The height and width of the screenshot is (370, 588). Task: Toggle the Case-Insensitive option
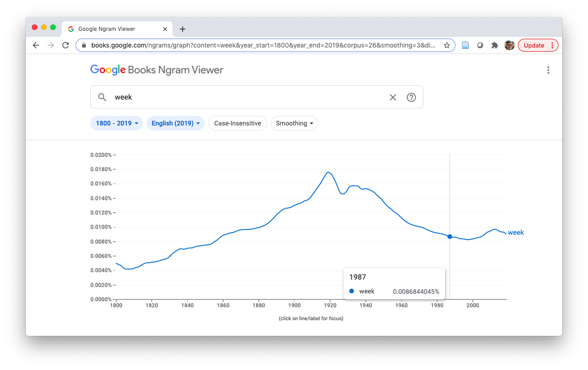238,123
